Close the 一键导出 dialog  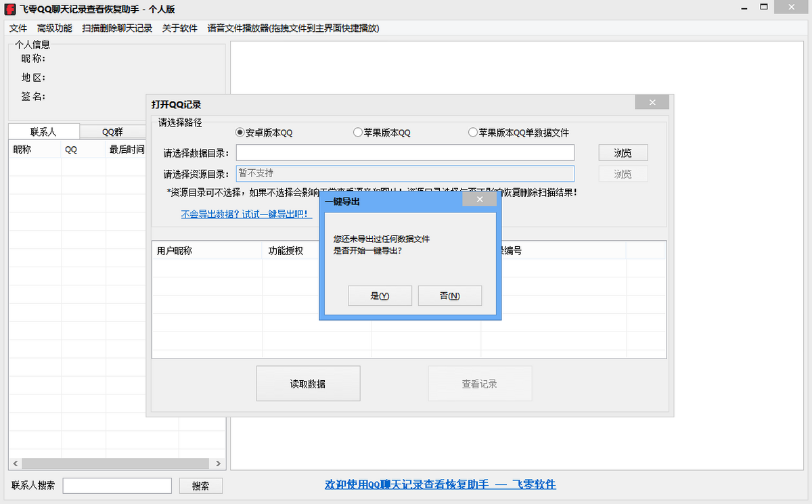point(480,200)
